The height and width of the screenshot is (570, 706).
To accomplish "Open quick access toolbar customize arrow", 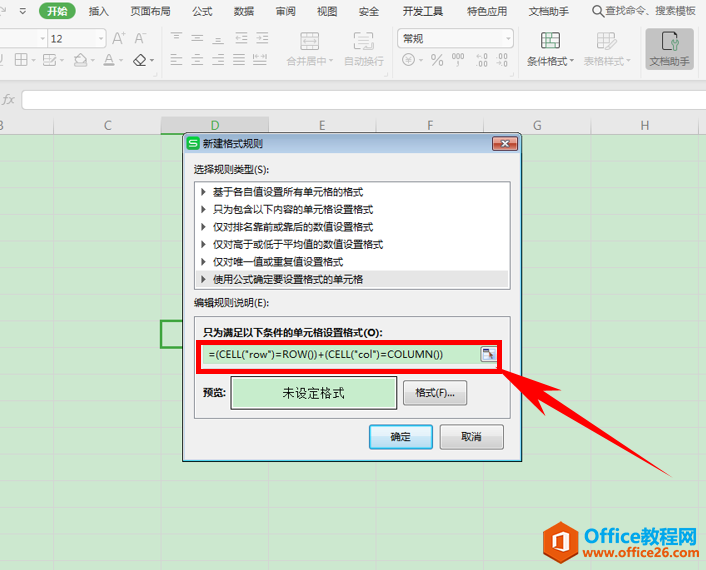I will click(x=23, y=11).
